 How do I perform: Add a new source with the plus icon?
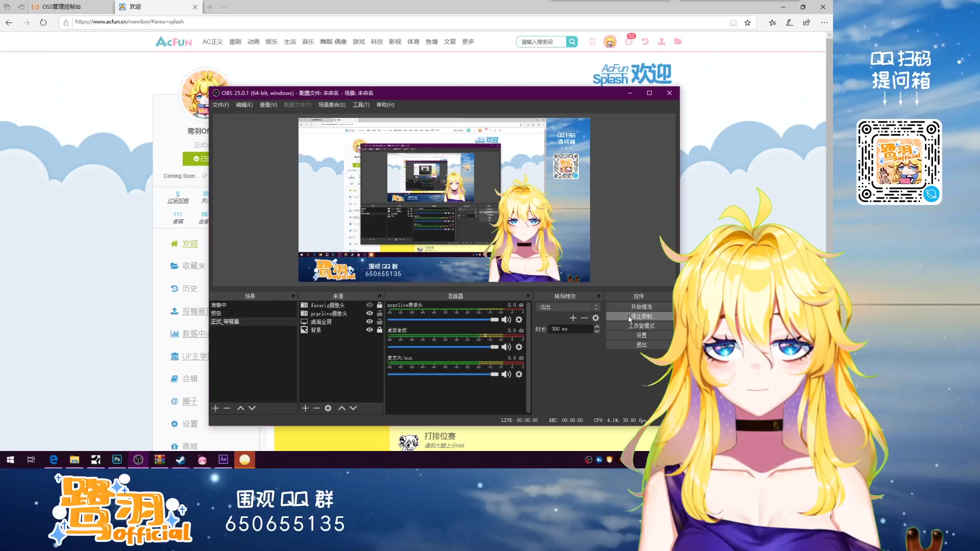point(305,408)
